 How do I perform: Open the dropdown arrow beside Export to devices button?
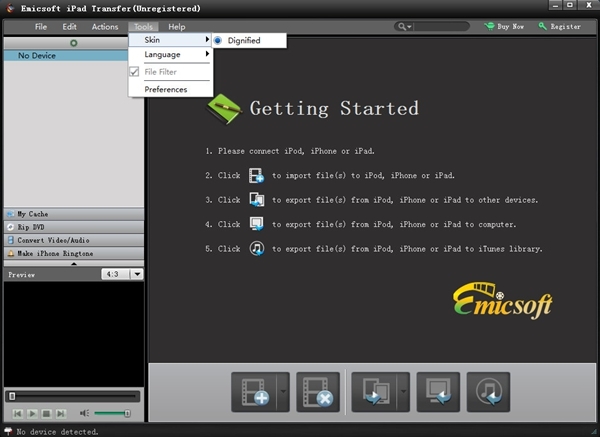coord(403,392)
